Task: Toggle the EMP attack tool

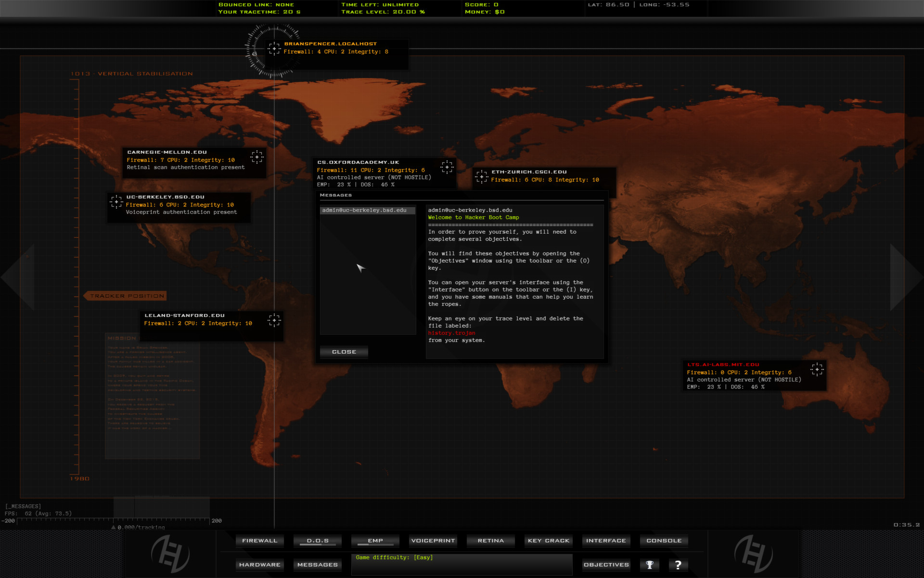Action: point(375,540)
